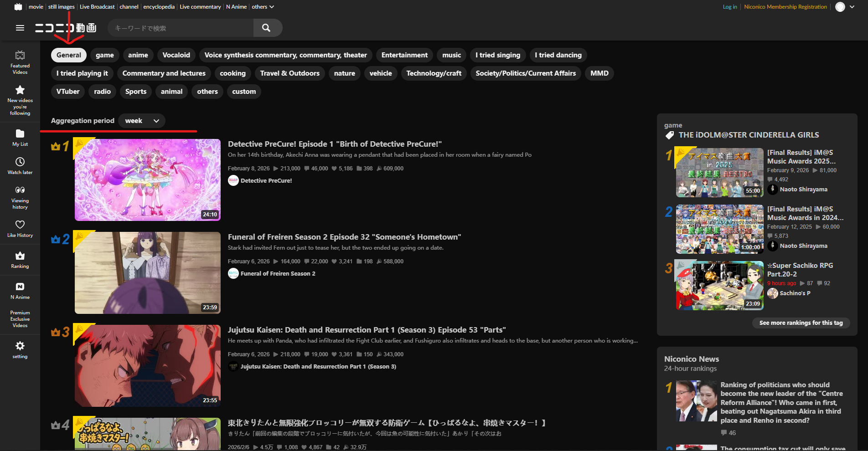The width and height of the screenshot is (868, 451).
Task: Open Like History heart icon
Action: point(20,229)
